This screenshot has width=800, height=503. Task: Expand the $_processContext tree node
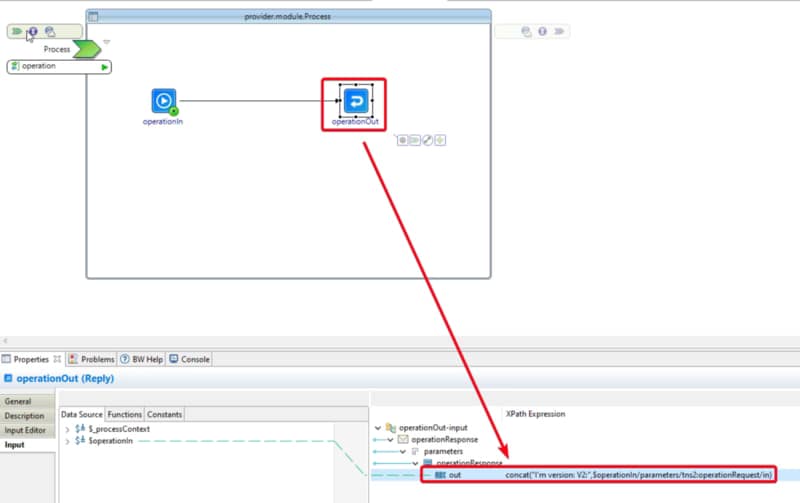click(x=67, y=429)
